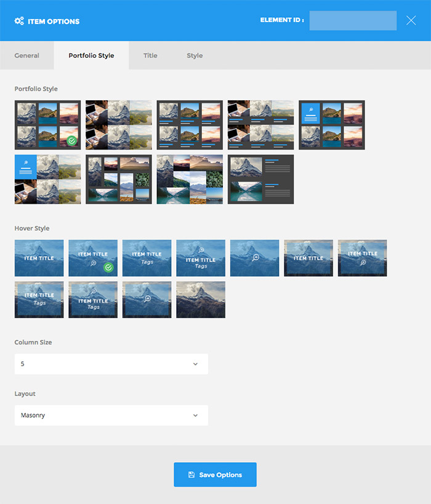Choose the portfolio style with blue info tile

[x=332, y=125]
